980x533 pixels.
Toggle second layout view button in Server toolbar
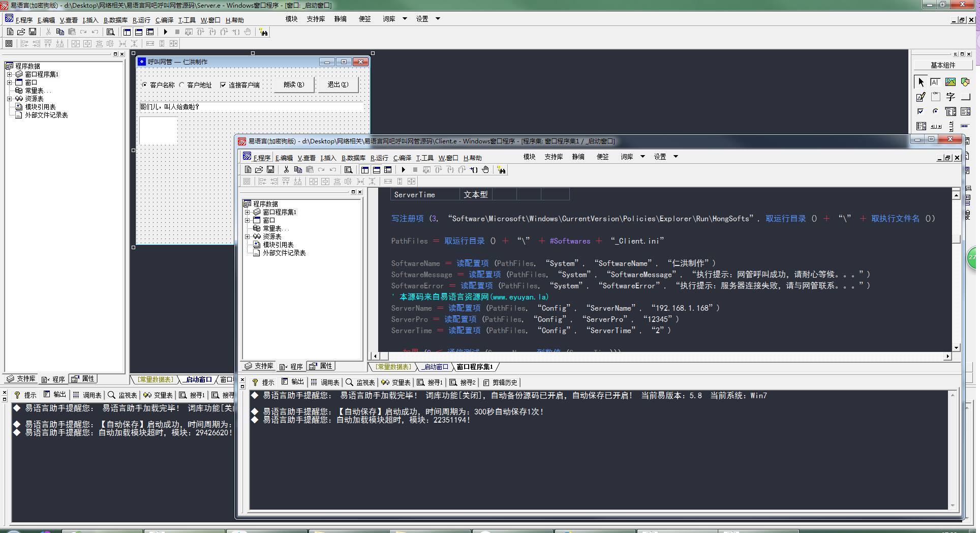tap(139, 32)
